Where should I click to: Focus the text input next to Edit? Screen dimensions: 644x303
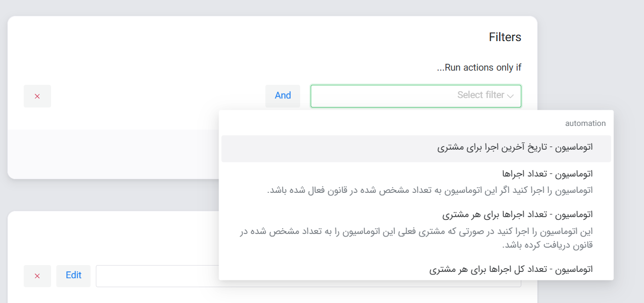pos(157,276)
